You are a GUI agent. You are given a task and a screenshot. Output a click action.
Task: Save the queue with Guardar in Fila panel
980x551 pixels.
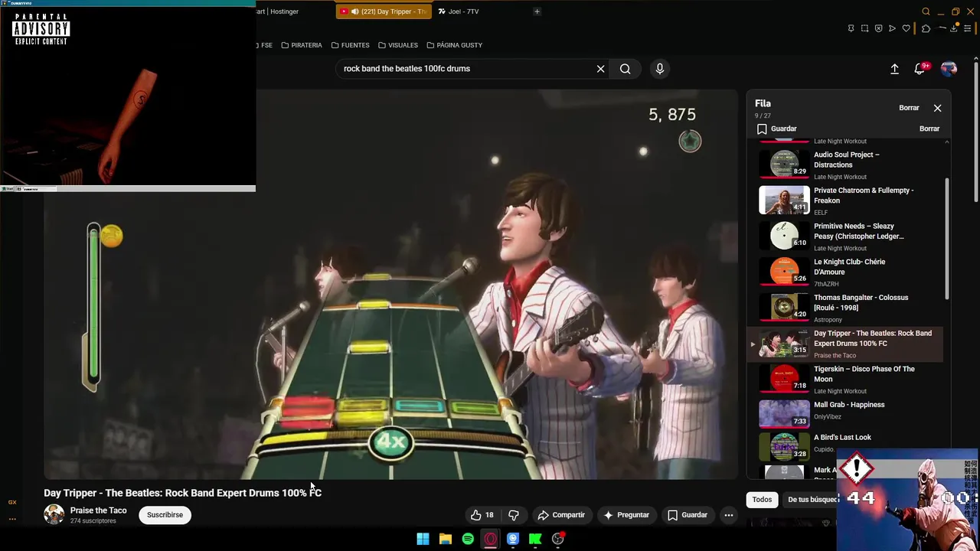point(777,129)
